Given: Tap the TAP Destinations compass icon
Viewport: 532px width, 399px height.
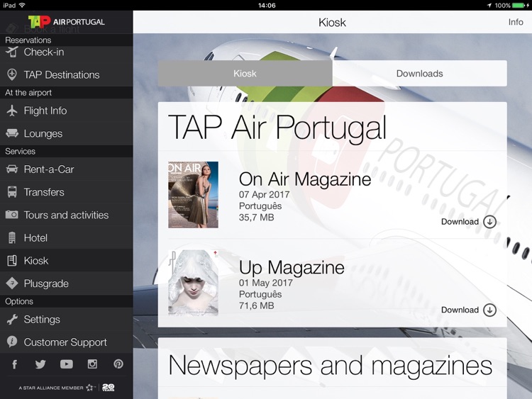Looking at the screenshot, I should coord(12,74).
